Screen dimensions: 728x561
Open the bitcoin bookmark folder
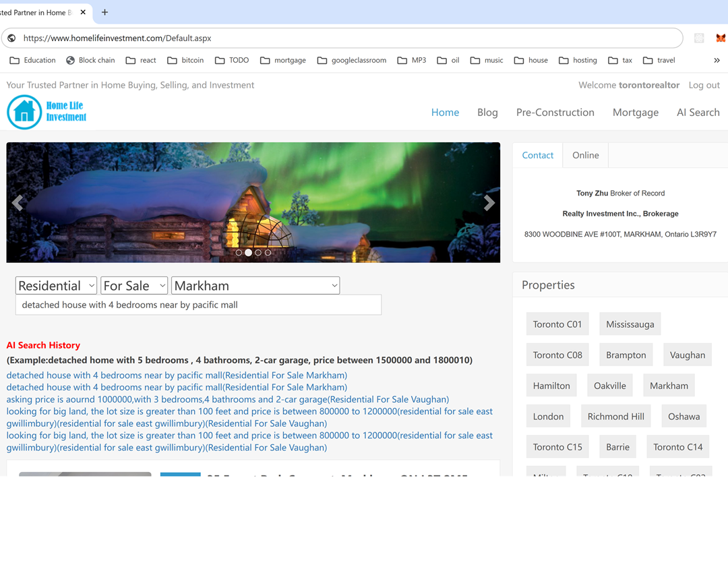click(x=186, y=61)
